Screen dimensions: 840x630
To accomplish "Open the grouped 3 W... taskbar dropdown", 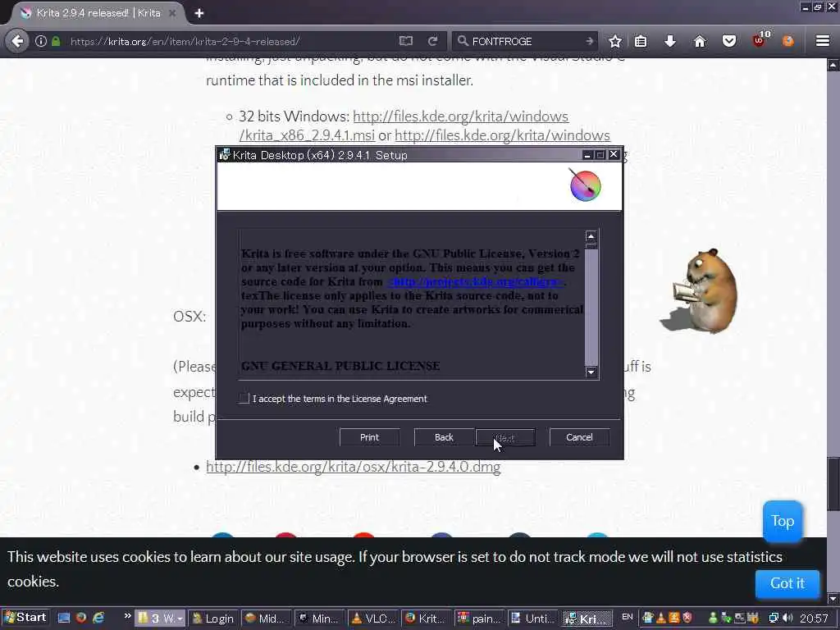I will 160,619.
